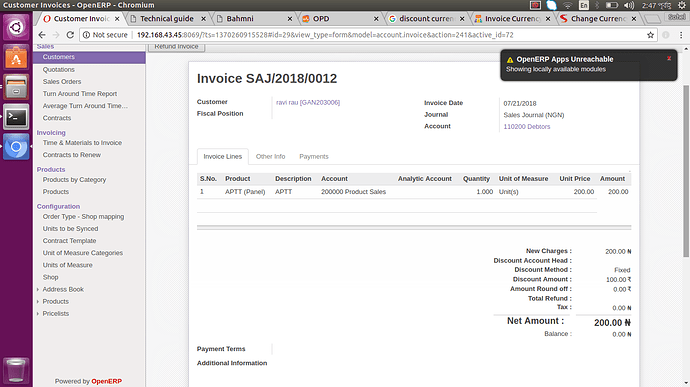Open the Payments invoice tab
This screenshot has height=387, width=690.
coord(314,156)
